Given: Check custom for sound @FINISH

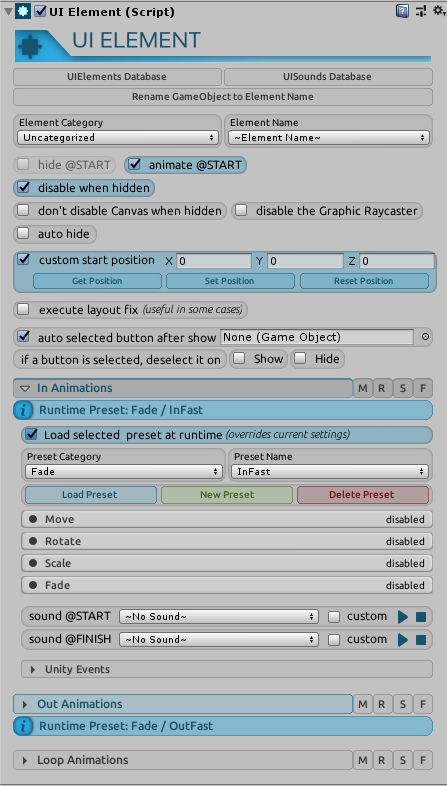Looking at the screenshot, I should [x=334, y=640].
